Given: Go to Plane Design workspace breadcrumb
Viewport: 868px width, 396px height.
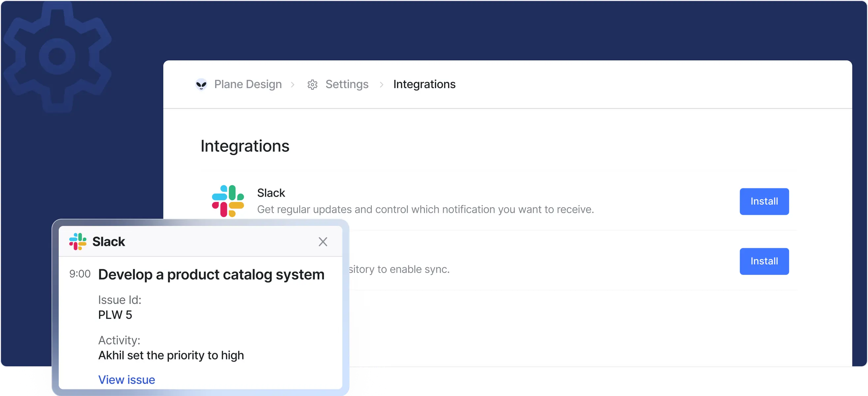Looking at the screenshot, I should pyautogui.click(x=248, y=84).
